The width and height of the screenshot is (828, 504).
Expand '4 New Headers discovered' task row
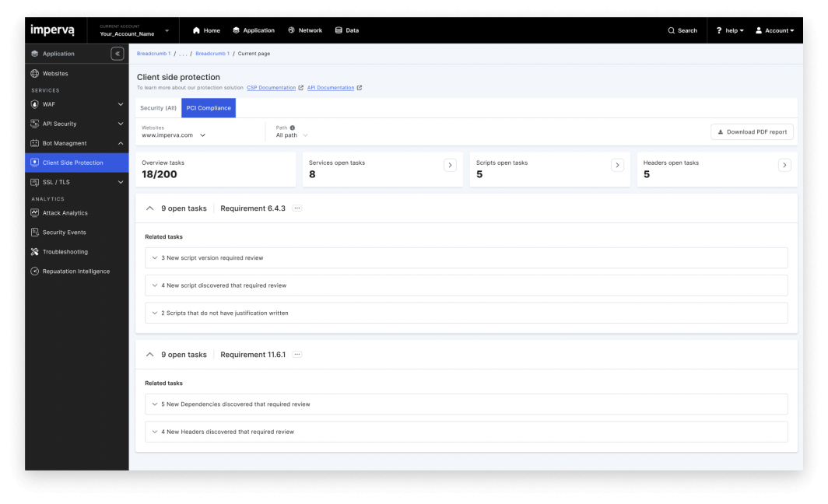point(466,432)
